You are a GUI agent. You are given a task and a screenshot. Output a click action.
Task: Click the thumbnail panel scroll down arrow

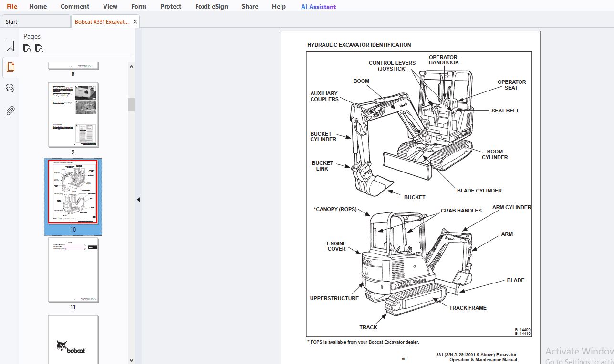point(131,360)
